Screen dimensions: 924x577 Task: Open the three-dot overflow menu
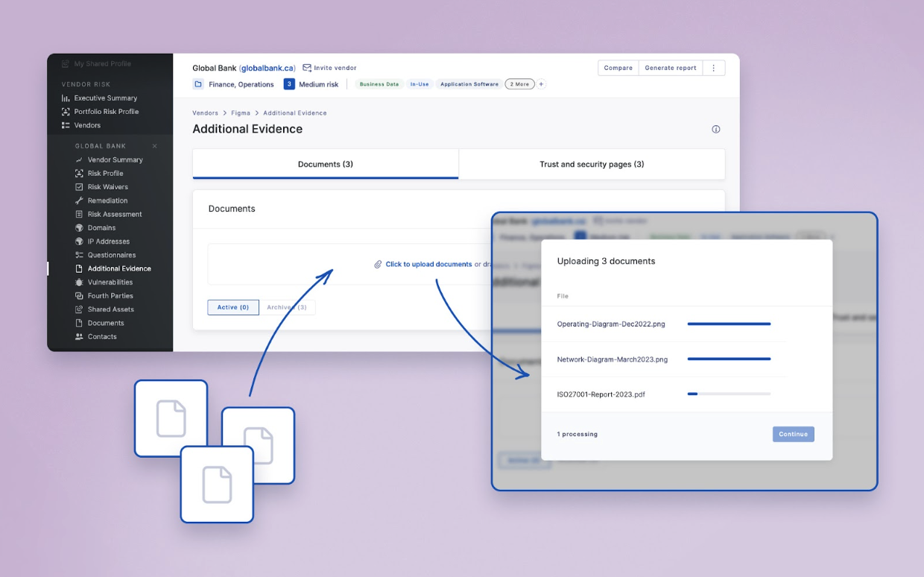tap(714, 67)
